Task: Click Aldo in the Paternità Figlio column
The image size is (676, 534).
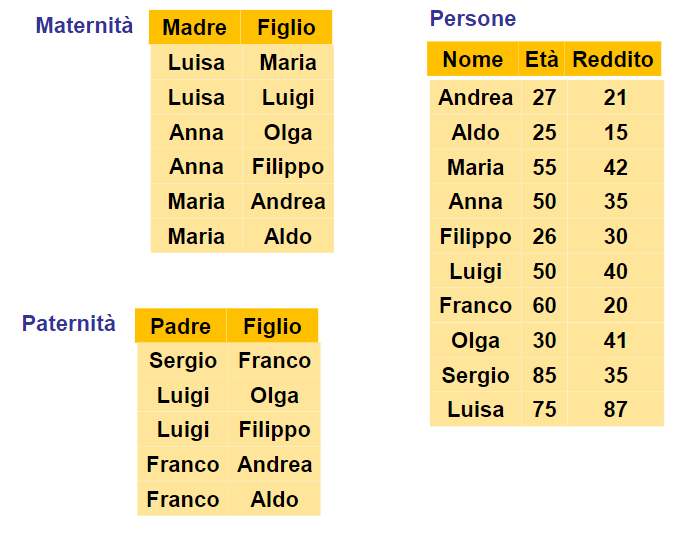Action: pos(274,499)
